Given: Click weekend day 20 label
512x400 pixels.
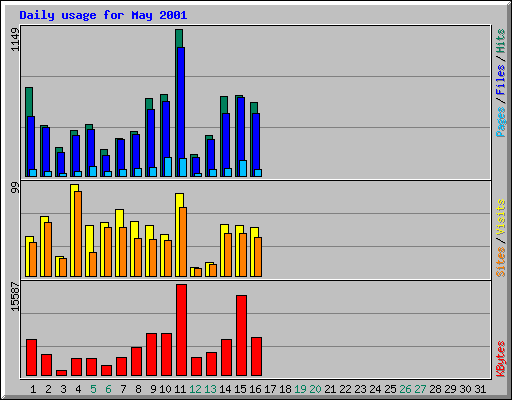Looking at the screenshot, I should [315, 389].
